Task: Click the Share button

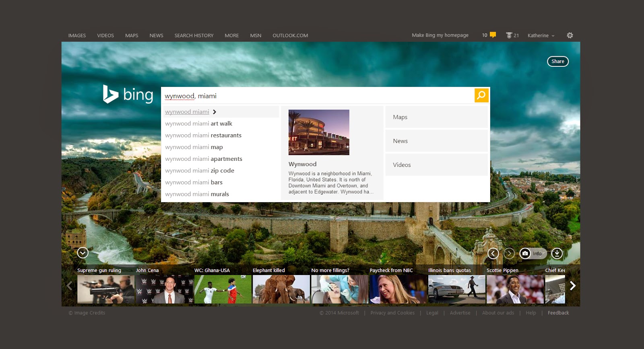Action: [558, 61]
